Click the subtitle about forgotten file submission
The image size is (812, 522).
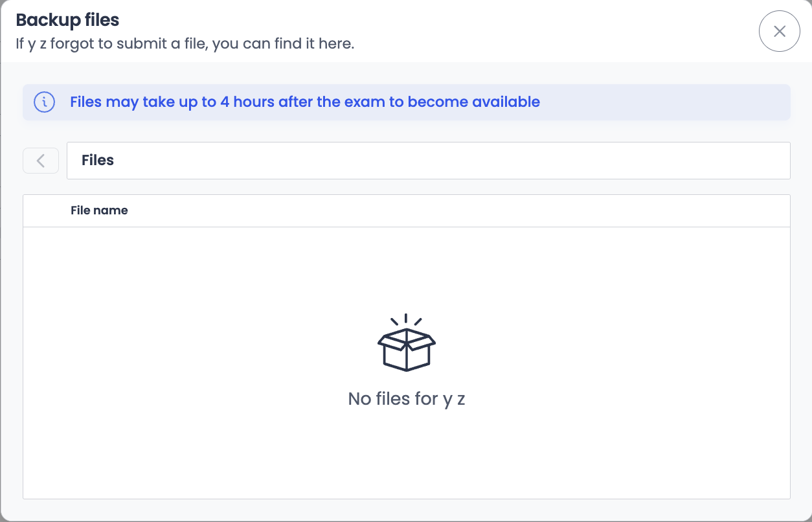click(x=185, y=45)
